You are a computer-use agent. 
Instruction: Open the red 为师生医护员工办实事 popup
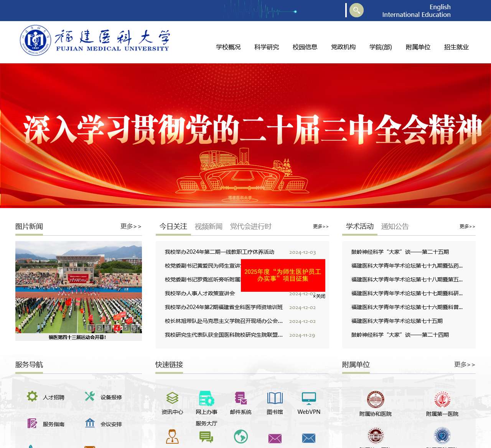283,275
